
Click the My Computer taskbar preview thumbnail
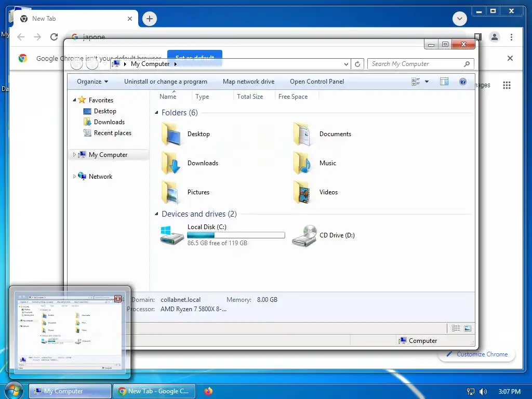[x=70, y=332]
